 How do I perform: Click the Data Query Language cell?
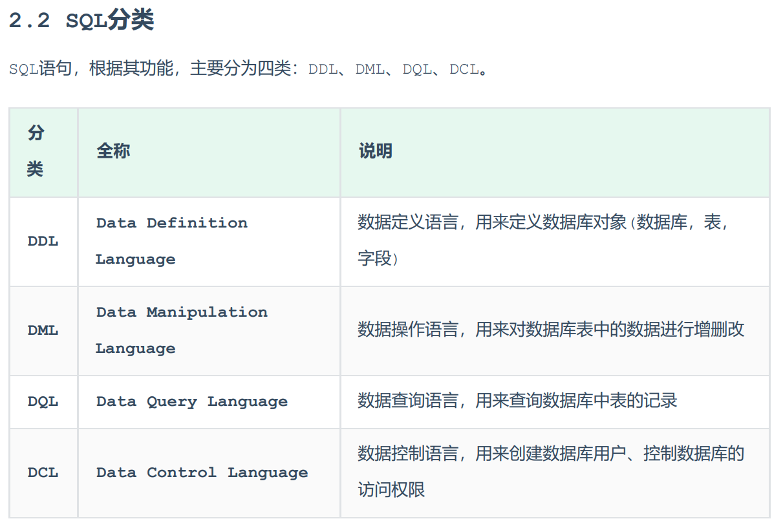click(x=191, y=401)
